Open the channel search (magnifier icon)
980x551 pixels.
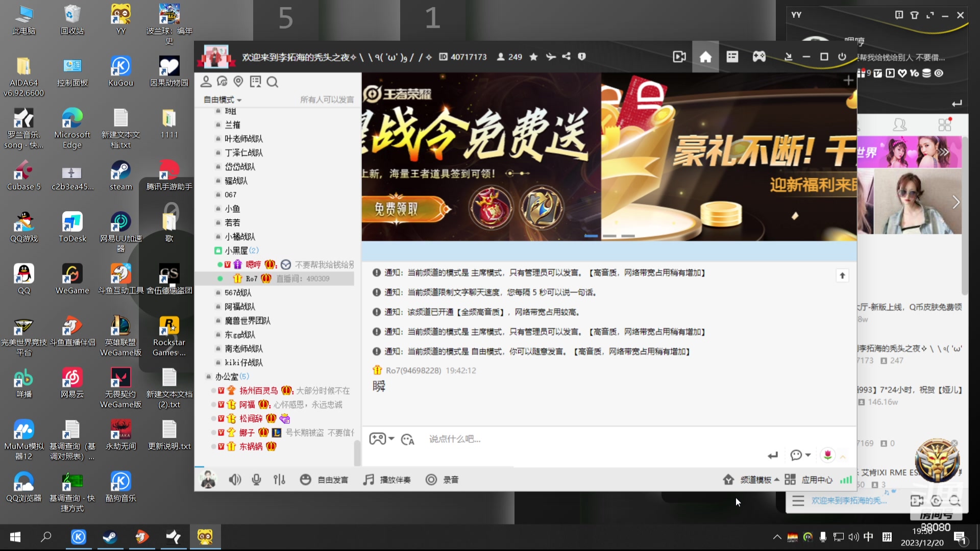tap(273, 82)
